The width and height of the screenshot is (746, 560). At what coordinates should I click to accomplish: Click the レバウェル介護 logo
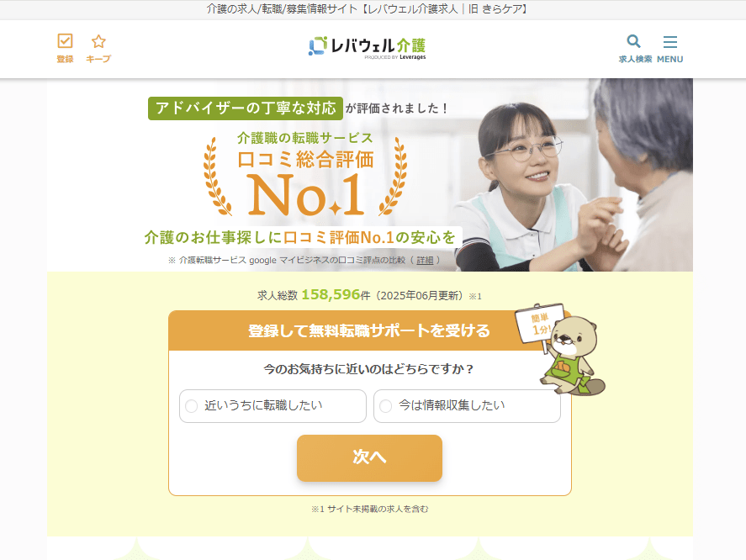pyautogui.click(x=367, y=48)
